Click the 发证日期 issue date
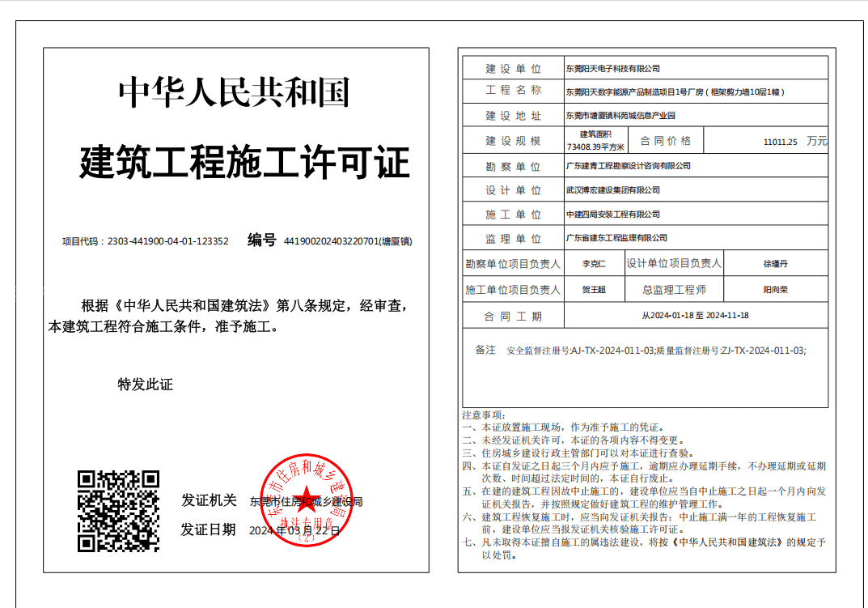This screenshot has width=868, height=608. pos(294,530)
